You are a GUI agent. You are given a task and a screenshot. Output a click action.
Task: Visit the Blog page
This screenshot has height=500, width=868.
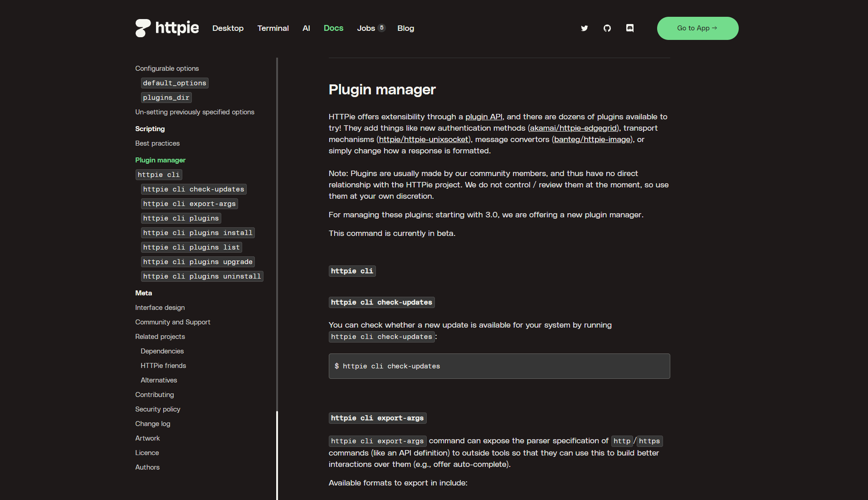[x=405, y=28]
